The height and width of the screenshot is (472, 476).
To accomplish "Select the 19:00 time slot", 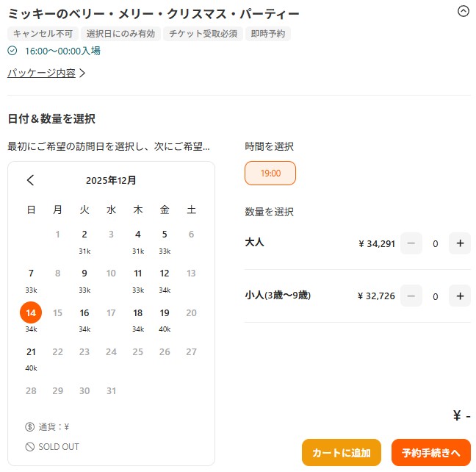I will (x=270, y=174).
